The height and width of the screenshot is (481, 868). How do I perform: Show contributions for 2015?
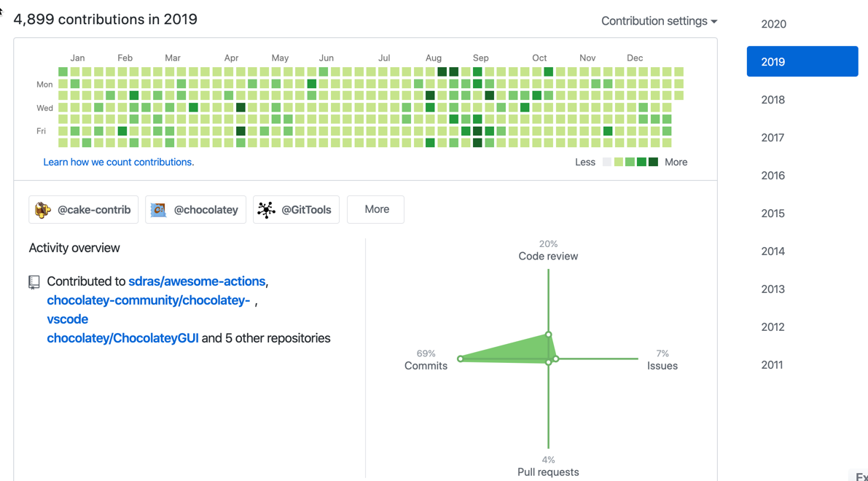(773, 214)
